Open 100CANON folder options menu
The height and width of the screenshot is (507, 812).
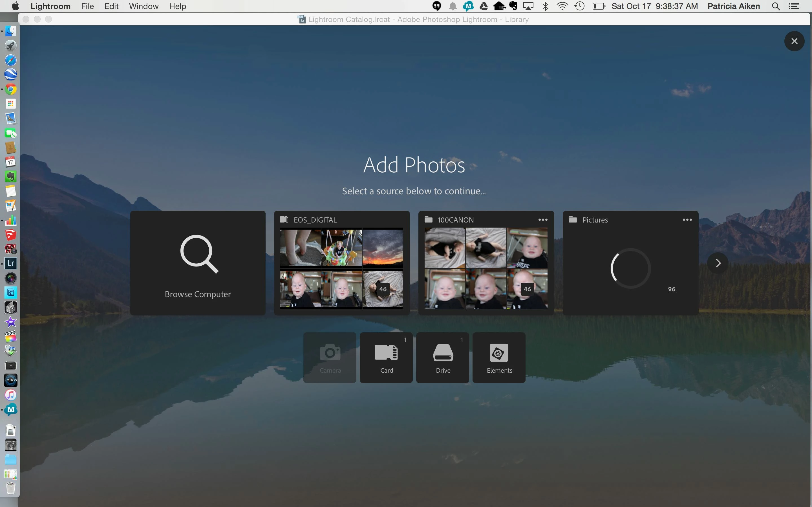(542, 220)
